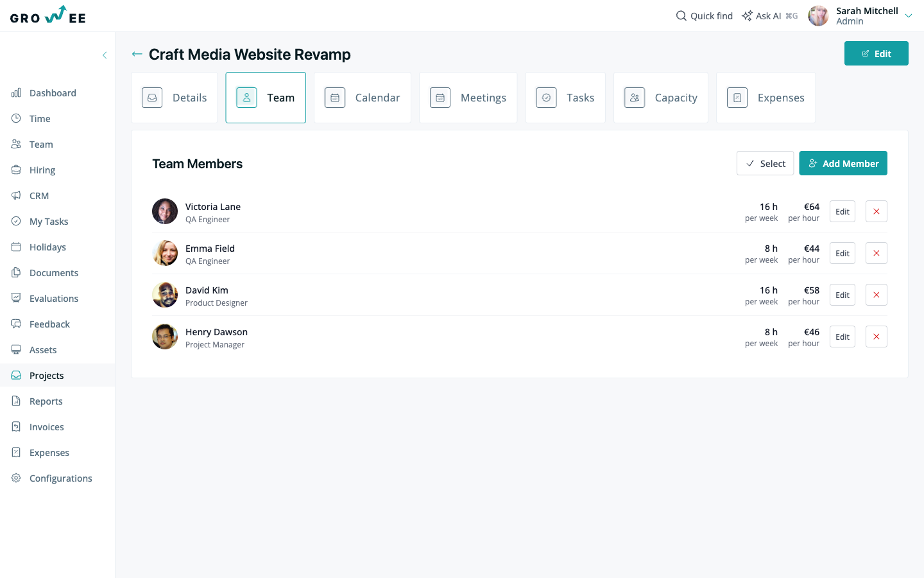Open the Configurations gear icon
This screenshot has width=924, height=578.
tap(16, 478)
